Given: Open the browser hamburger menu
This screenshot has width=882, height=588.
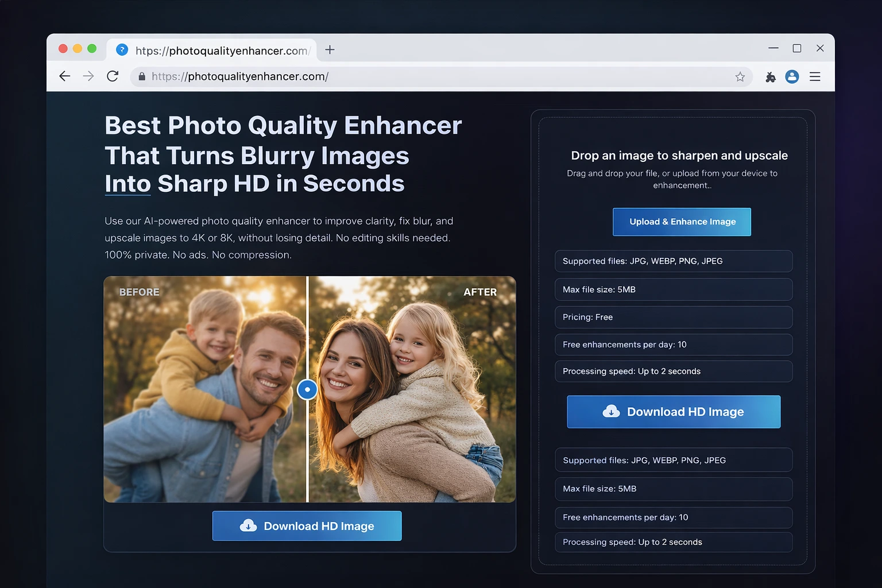Looking at the screenshot, I should 815,77.
